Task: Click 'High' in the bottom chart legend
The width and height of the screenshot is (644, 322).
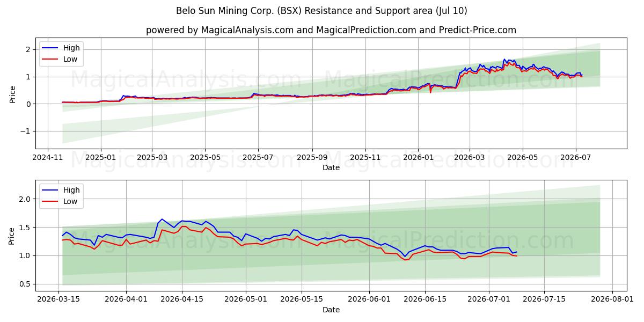Action: tap(71, 190)
